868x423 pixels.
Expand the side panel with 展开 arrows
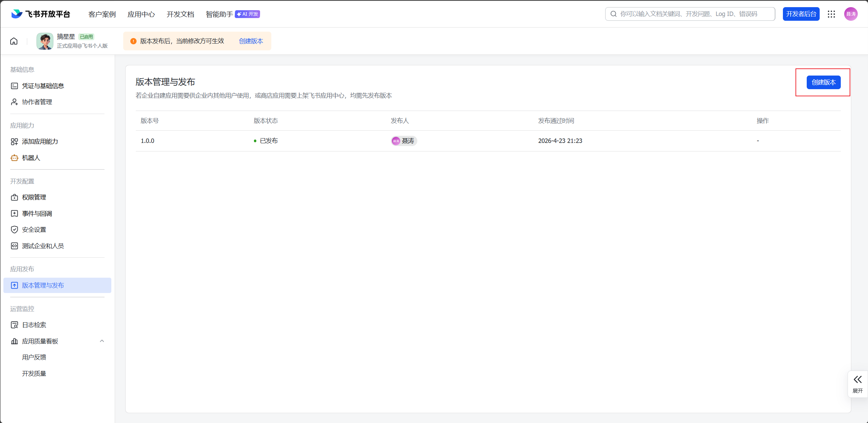[x=857, y=384]
